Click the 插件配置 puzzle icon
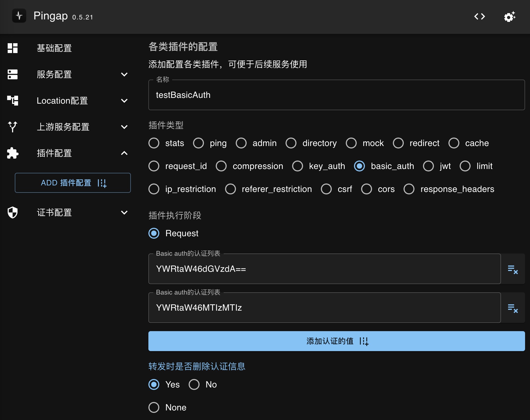Image resolution: width=530 pixels, height=420 pixels. pos(13,153)
